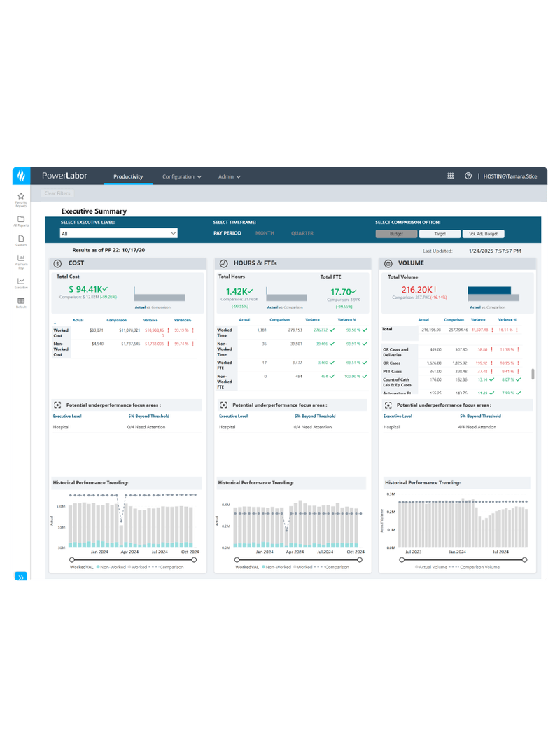Click the right handle of the Volume trend slider

click(x=524, y=560)
